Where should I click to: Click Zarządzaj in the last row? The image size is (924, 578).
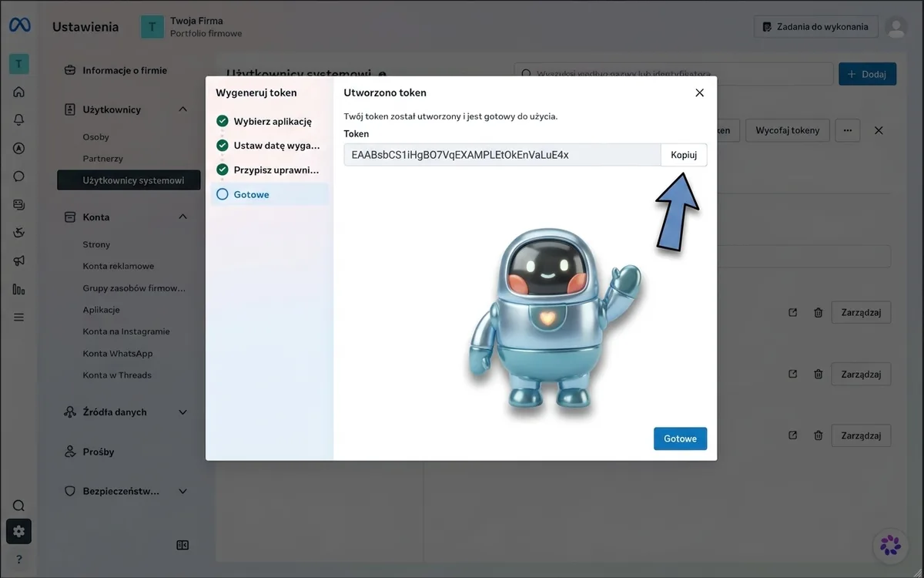(861, 435)
